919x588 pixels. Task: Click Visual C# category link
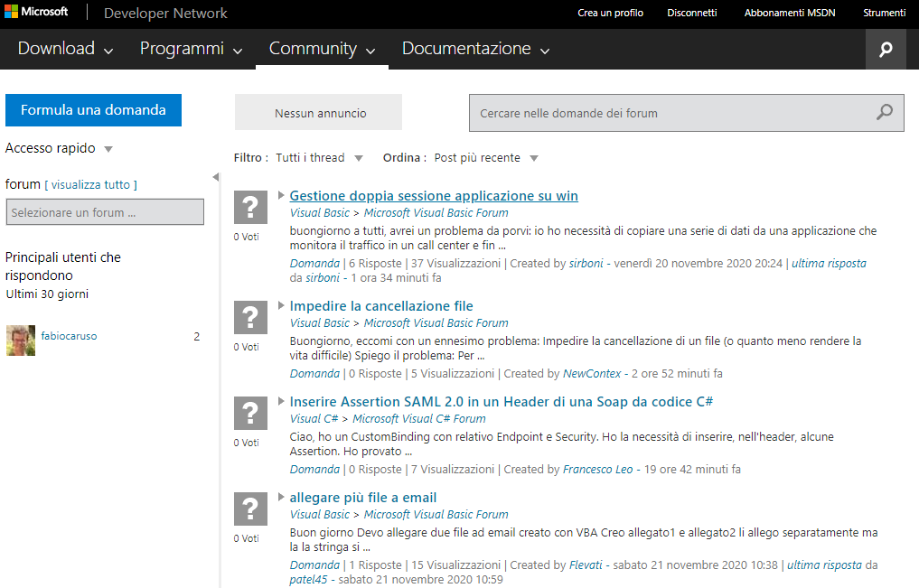click(314, 419)
